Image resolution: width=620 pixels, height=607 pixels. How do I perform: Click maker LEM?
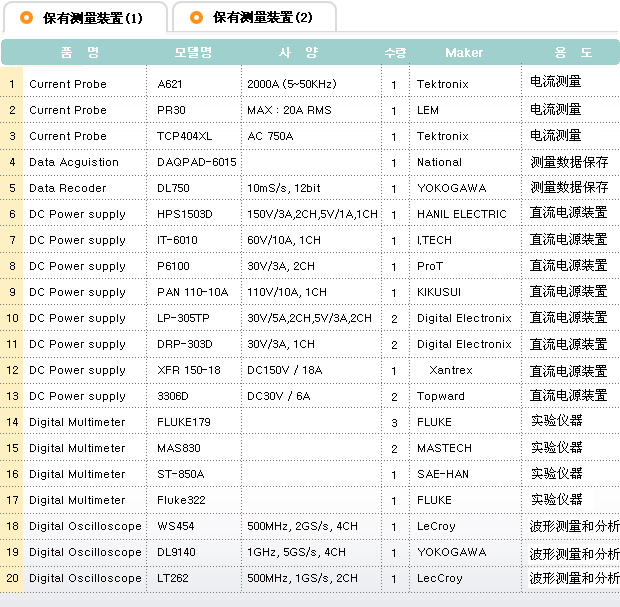pos(428,110)
